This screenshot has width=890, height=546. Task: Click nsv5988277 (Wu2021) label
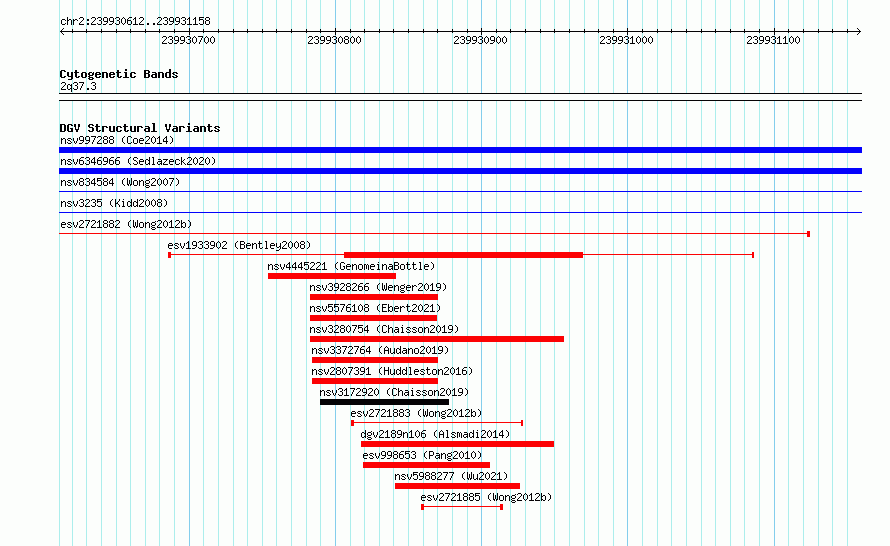click(x=451, y=476)
